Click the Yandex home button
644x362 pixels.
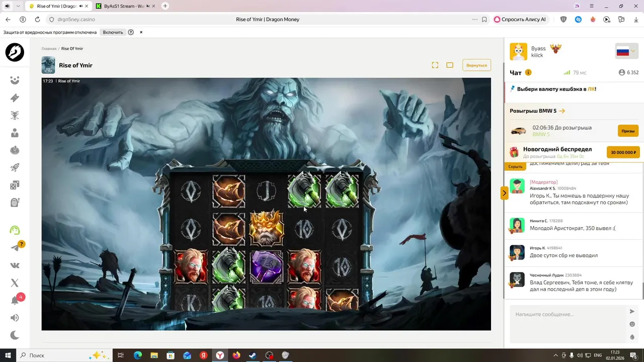click(23, 20)
